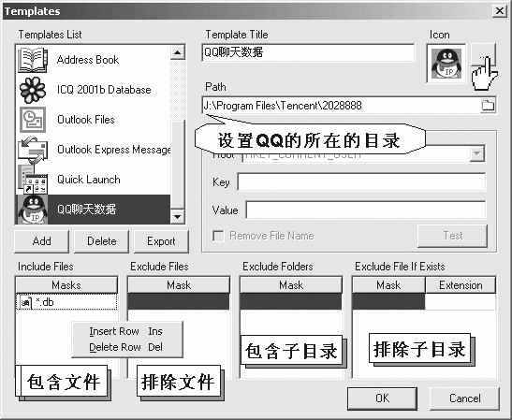Screen dimensions: 512x420
Task: Toggle the Remove File Name checkbox
Action: pyautogui.click(x=218, y=236)
